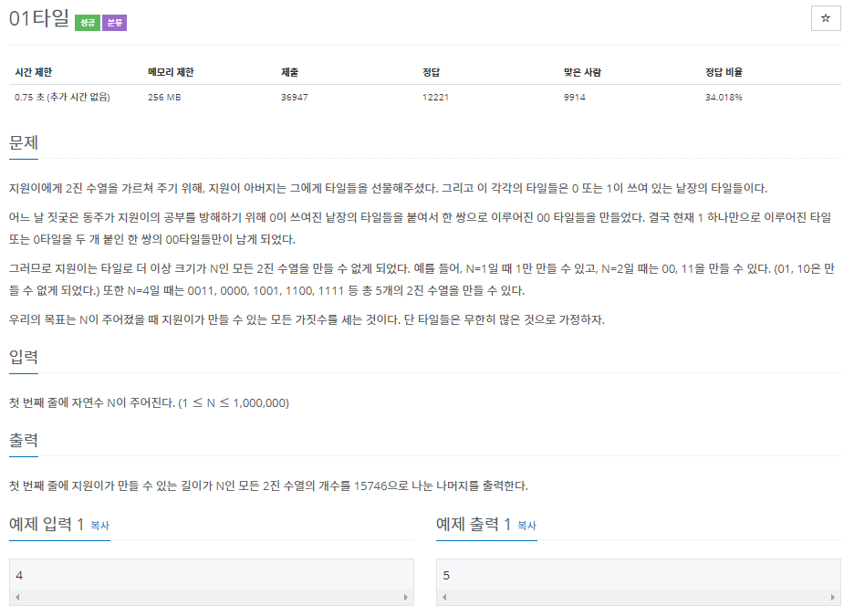Click the 맞은 사람 column header

point(582,72)
